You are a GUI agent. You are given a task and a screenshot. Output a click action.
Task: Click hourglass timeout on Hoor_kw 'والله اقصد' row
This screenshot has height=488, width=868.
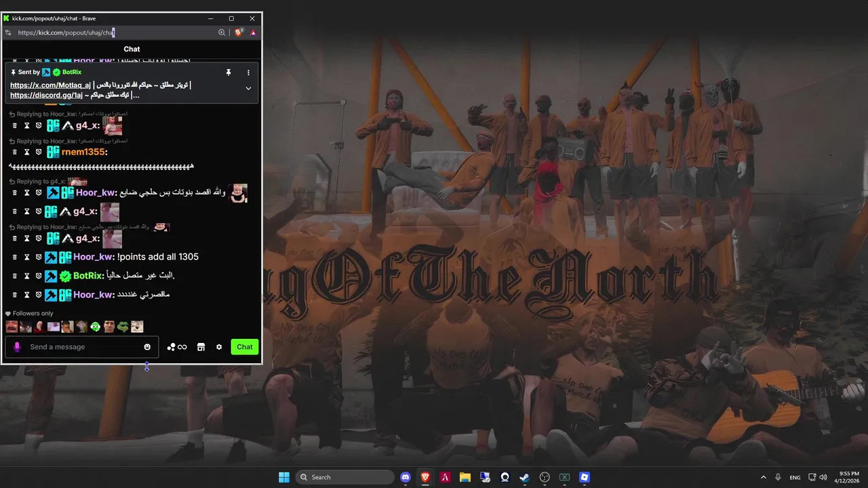pyautogui.click(x=27, y=193)
